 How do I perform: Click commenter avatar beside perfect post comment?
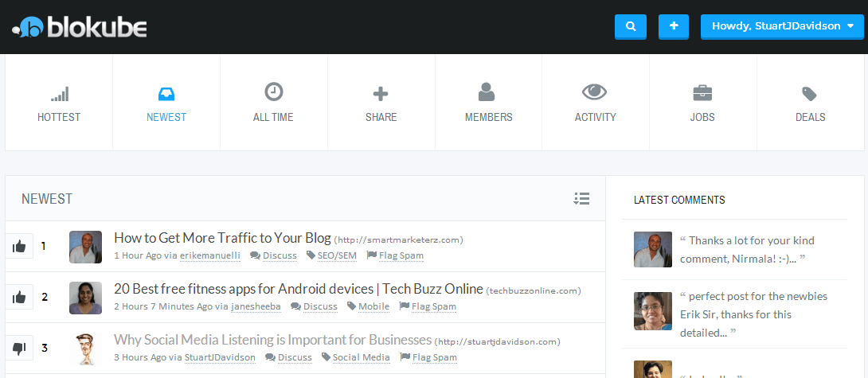click(653, 310)
